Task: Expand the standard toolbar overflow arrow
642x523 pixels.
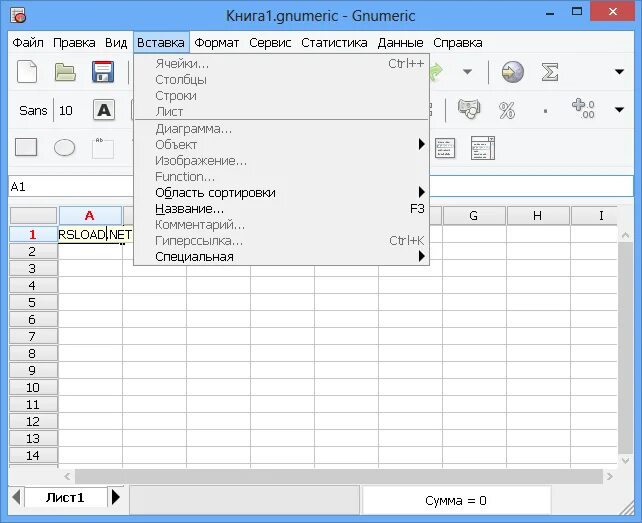Action: click(619, 72)
